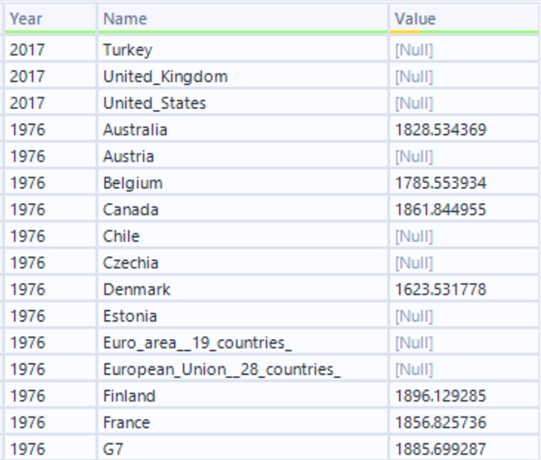Select Canada value 1861.844955
The height and width of the screenshot is (460, 541).
coord(464,209)
